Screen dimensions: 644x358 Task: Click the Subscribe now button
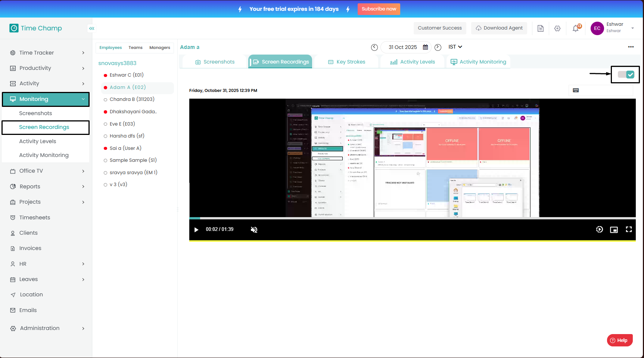pyautogui.click(x=379, y=9)
